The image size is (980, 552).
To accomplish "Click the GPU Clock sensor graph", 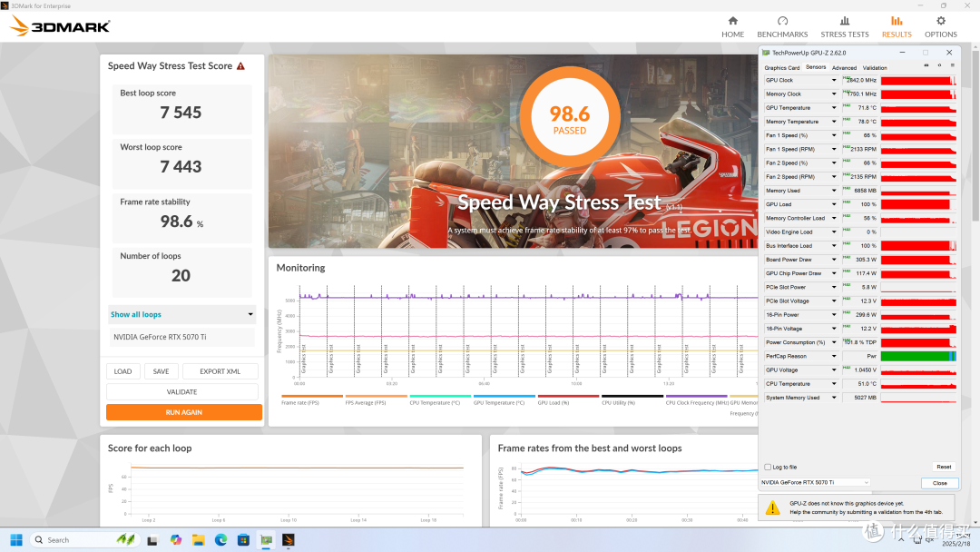I will pos(918,80).
